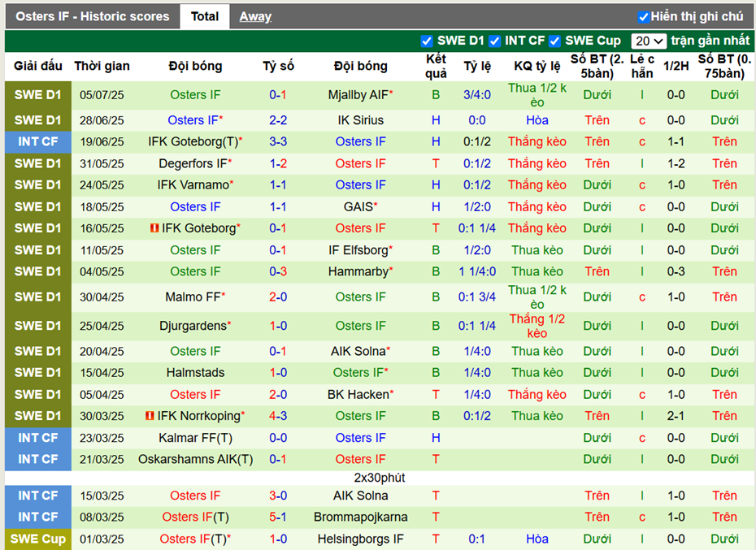The height and width of the screenshot is (550, 756).
Task: Open Halmstads team link
Action: (195, 373)
